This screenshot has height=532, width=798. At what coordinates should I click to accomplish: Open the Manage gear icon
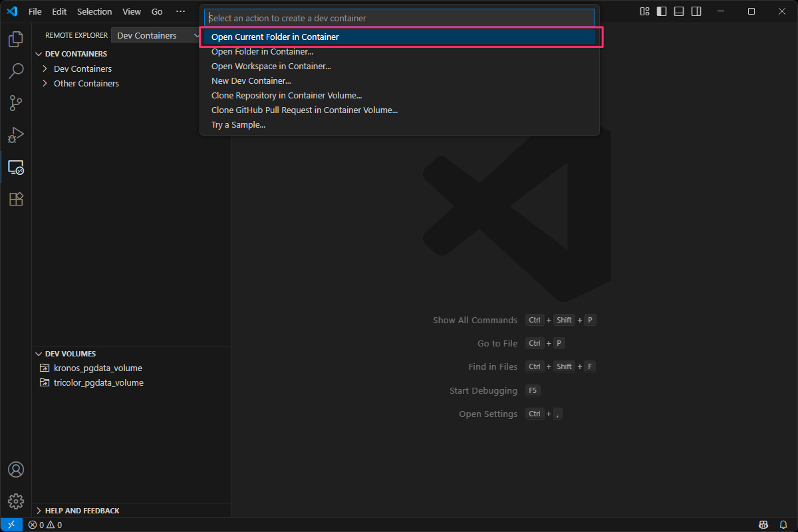(x=16, y=501)
